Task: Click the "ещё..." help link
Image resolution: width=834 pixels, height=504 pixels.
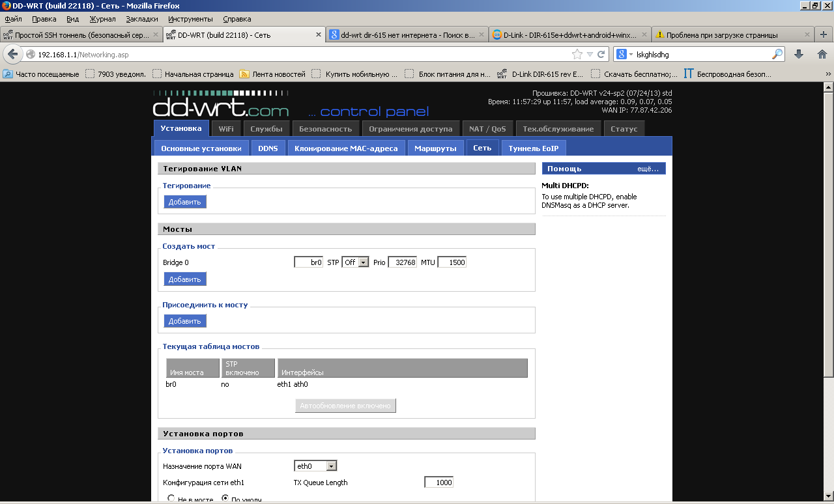Action: pyautogui.click(x=647, y=169)
